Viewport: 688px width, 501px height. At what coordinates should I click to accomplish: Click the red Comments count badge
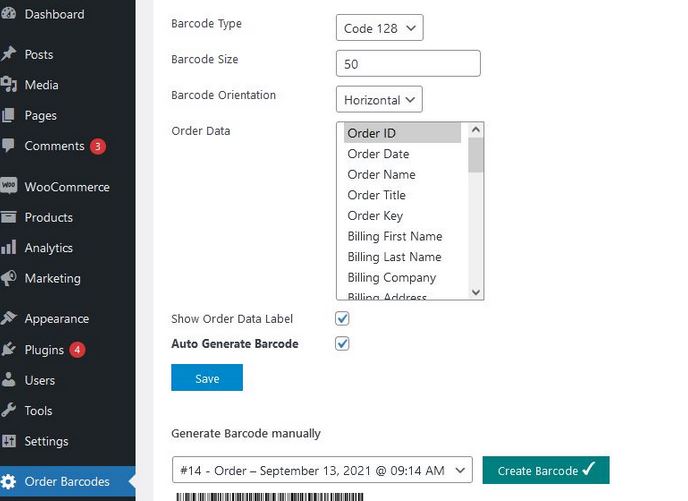tap(98, 146)
